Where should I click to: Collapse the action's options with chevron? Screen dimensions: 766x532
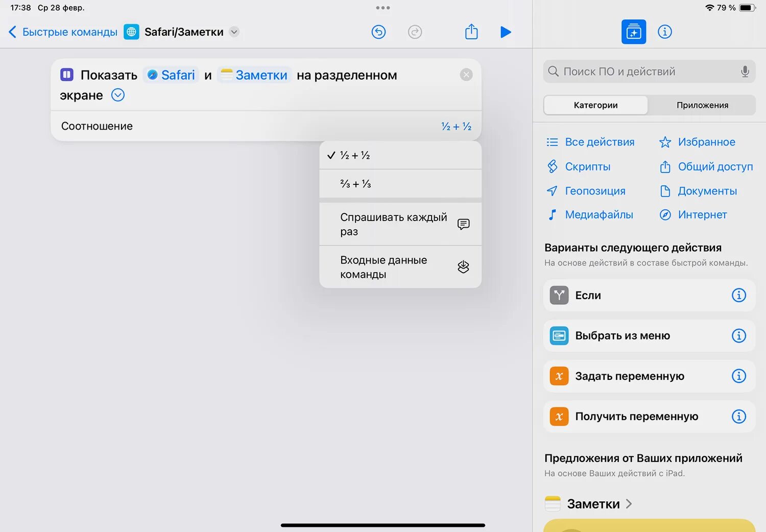pyautogui.click(x=118, y=95)
